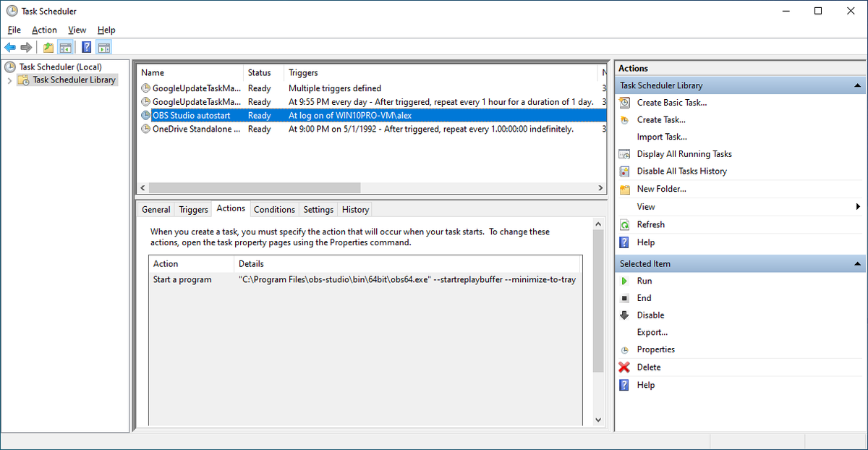Image resolution: width=868 pixels, height=450 pixels.
Task: Sort tasks by the Status column header
Action: click(x=264, y=72)
